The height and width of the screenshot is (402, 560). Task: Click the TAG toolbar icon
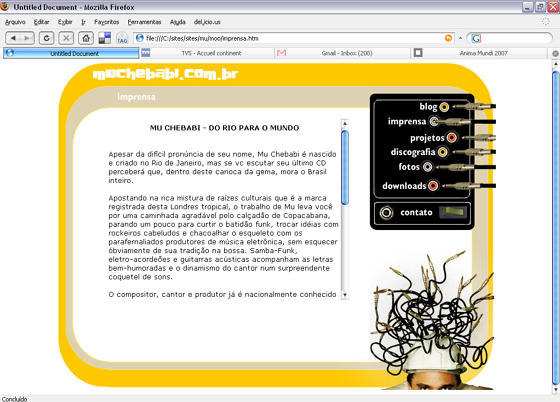pyautogui.click(x=122, y=38)
